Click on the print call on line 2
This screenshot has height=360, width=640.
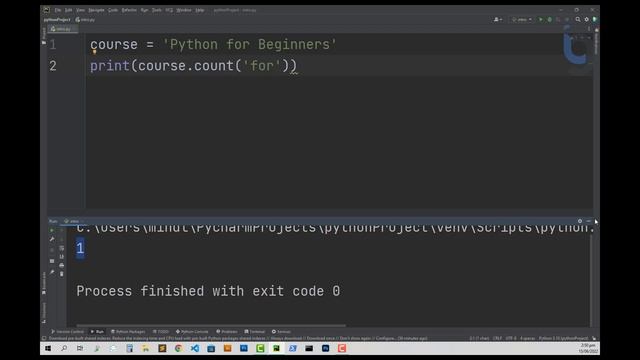pyautogui.click(x=109, y=65)
